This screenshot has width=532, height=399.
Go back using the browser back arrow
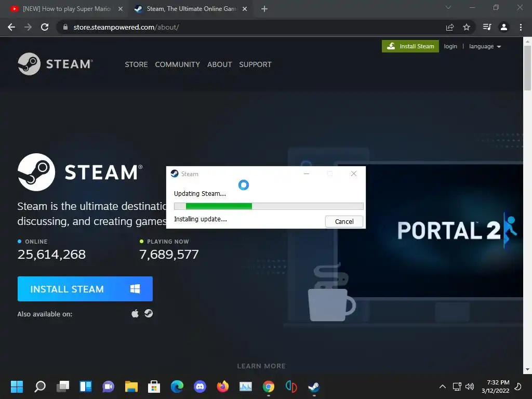pos(11,27)
